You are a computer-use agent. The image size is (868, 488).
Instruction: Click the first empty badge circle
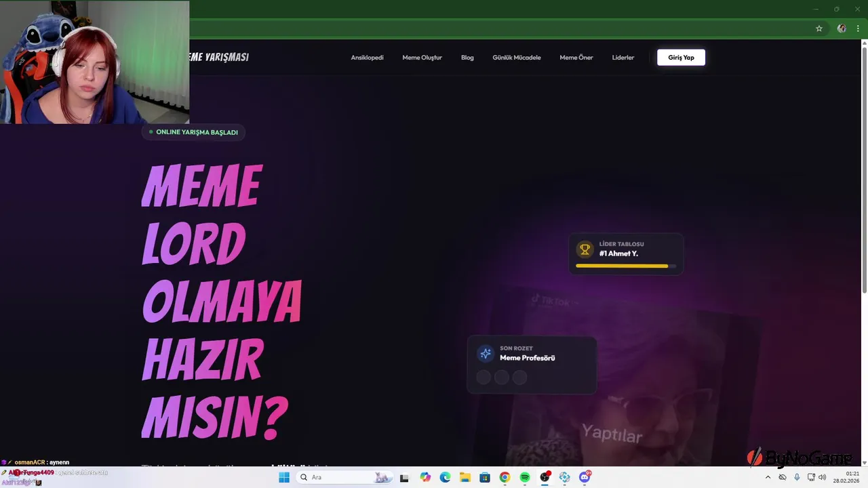point(484,378)
